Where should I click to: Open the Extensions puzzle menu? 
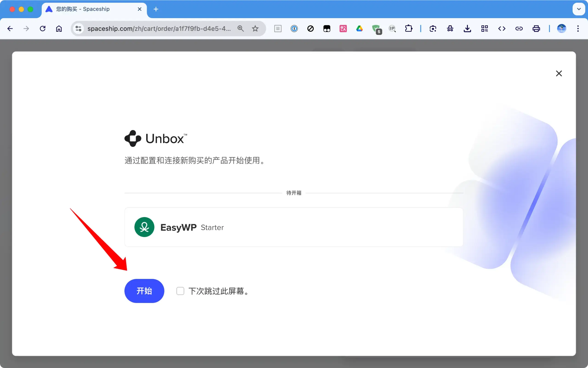409,28
